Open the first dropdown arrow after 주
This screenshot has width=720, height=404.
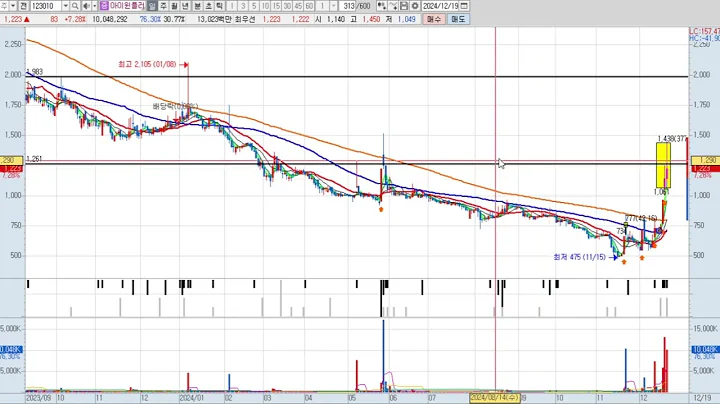(x=13, y=6)
